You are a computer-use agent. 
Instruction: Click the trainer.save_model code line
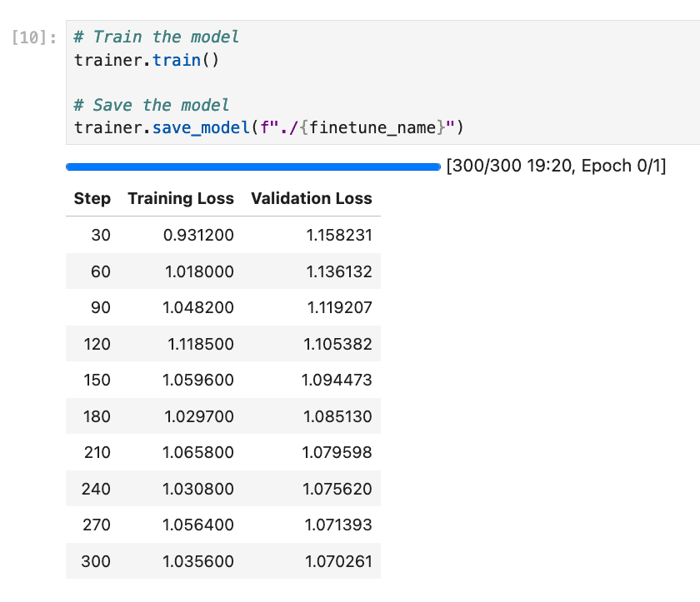click(268, 128)
